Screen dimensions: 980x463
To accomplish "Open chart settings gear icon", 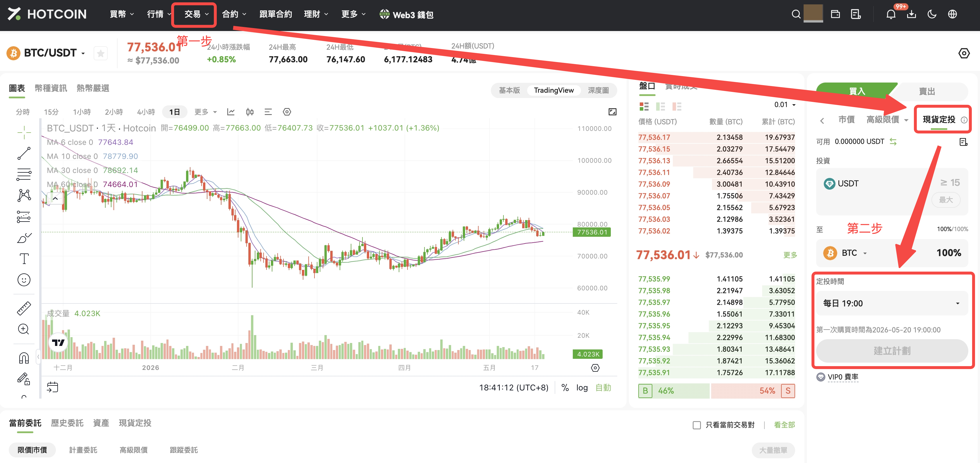I will 287,112.
